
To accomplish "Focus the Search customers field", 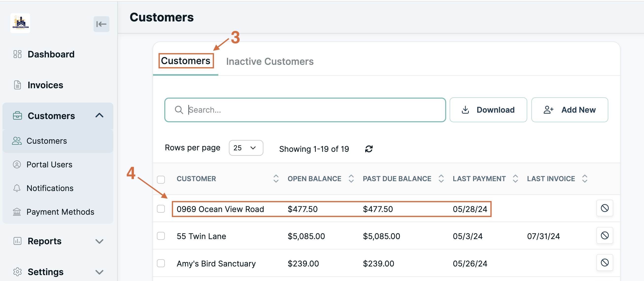I will point(305,110).
